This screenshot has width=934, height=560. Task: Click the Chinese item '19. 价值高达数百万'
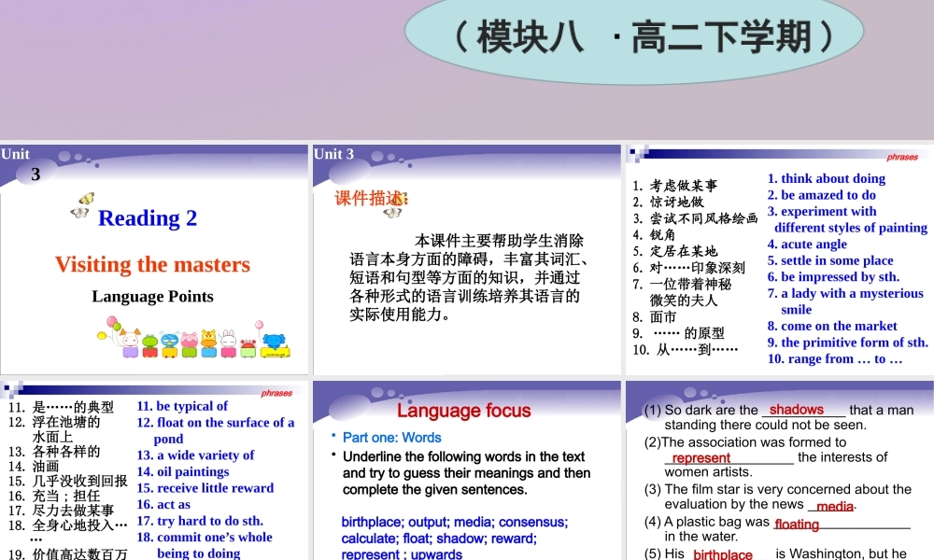click(x=68, y=553)
